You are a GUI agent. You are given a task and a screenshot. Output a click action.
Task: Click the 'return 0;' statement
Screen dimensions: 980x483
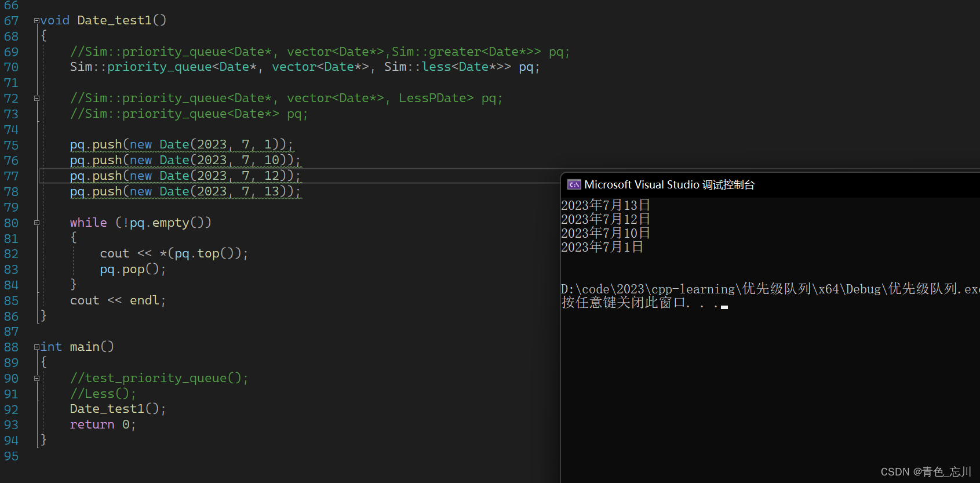pos(103,424)
